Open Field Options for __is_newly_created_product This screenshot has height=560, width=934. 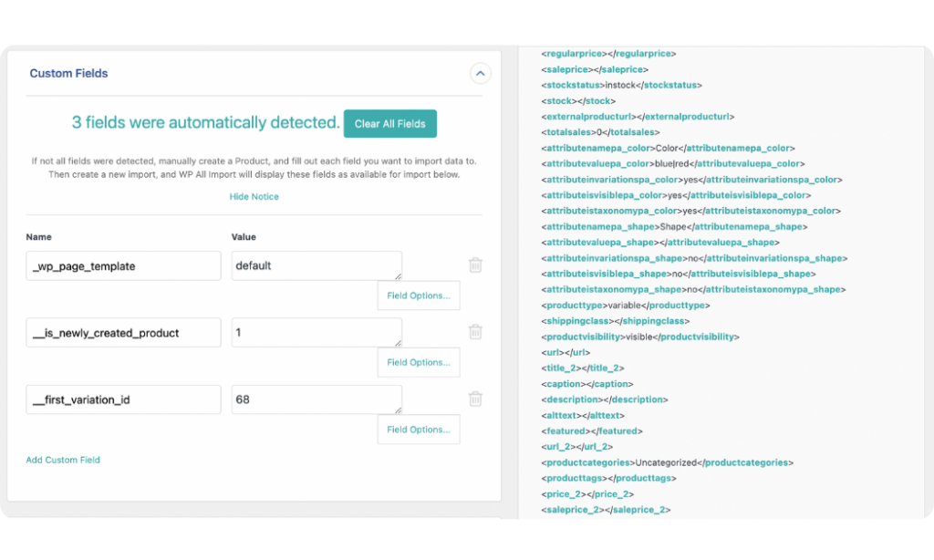(419, 362)
